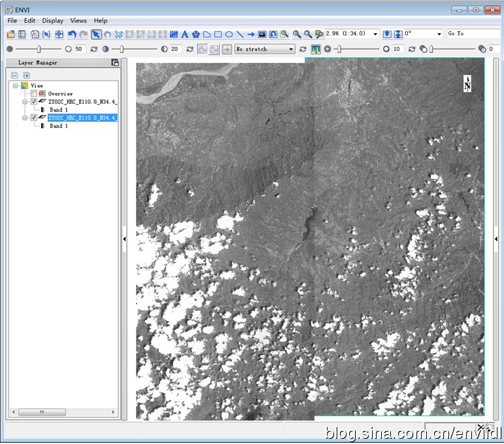Select the Rectangle annotation tool
Screen dimensions: 504x444
click(x=218, y=34)
